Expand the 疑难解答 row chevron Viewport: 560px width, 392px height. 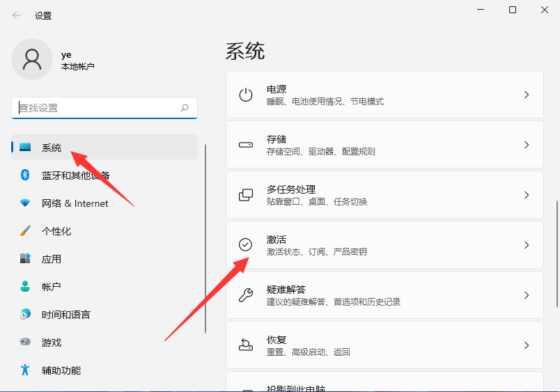point(527,295)
